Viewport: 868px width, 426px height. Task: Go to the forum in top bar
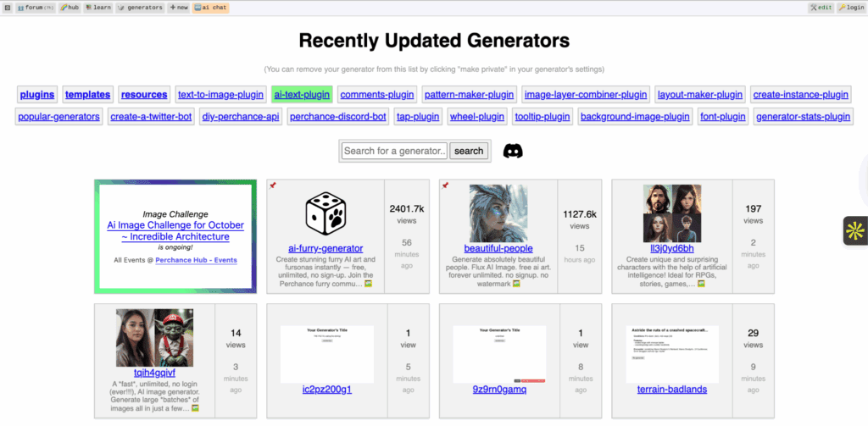click(x=35, y=8)
